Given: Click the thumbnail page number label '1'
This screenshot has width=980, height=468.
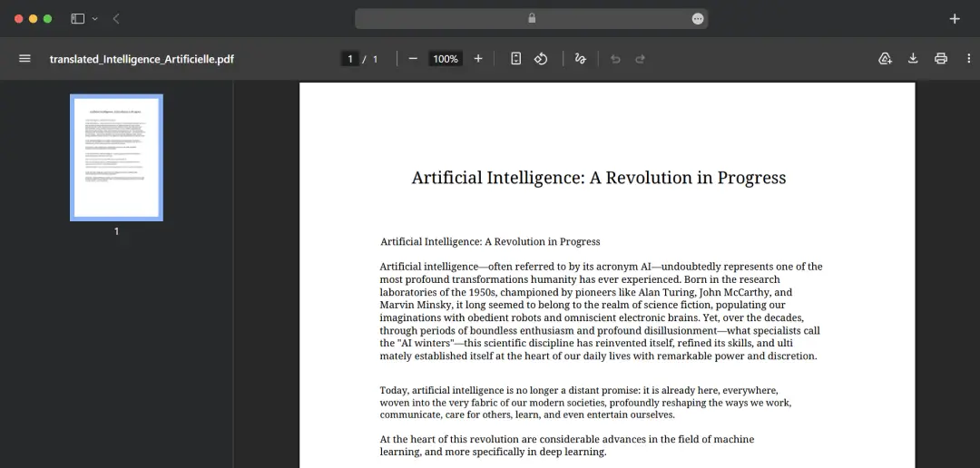Looking at the screenshot, I should 116,231.
